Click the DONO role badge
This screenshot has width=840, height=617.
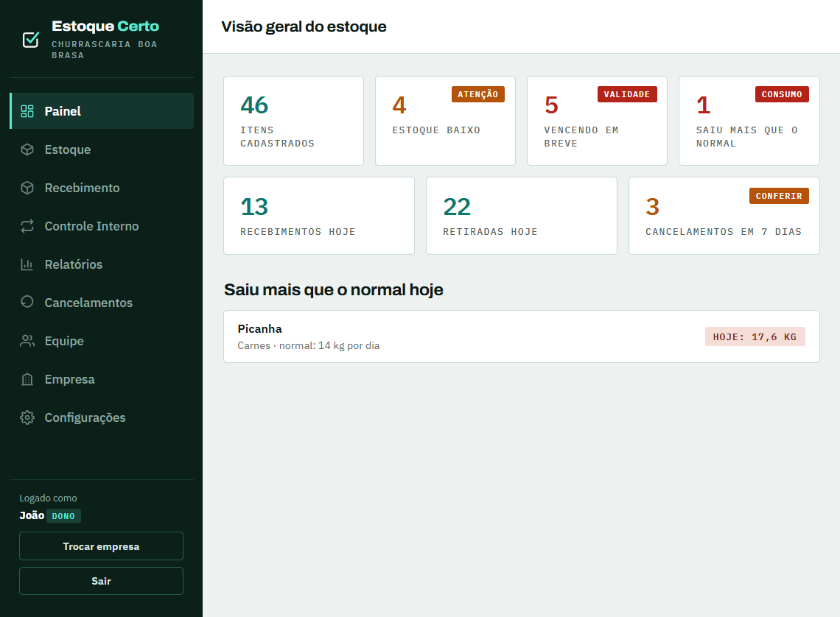point(63,516)
